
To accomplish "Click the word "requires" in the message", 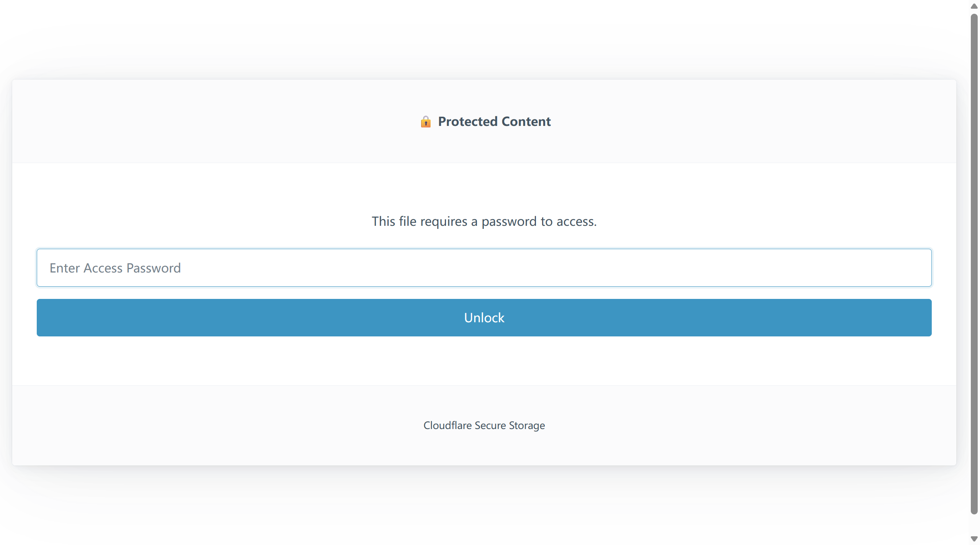I will 444,222.
